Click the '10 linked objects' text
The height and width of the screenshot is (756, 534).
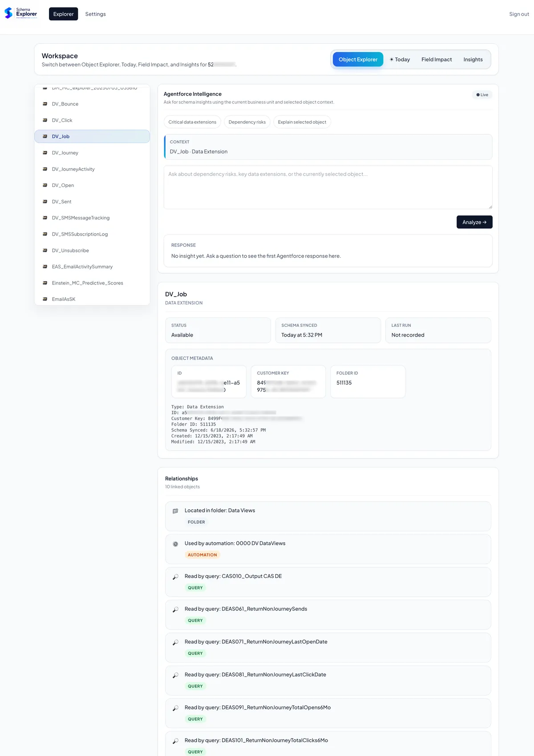tap(182, 487)
